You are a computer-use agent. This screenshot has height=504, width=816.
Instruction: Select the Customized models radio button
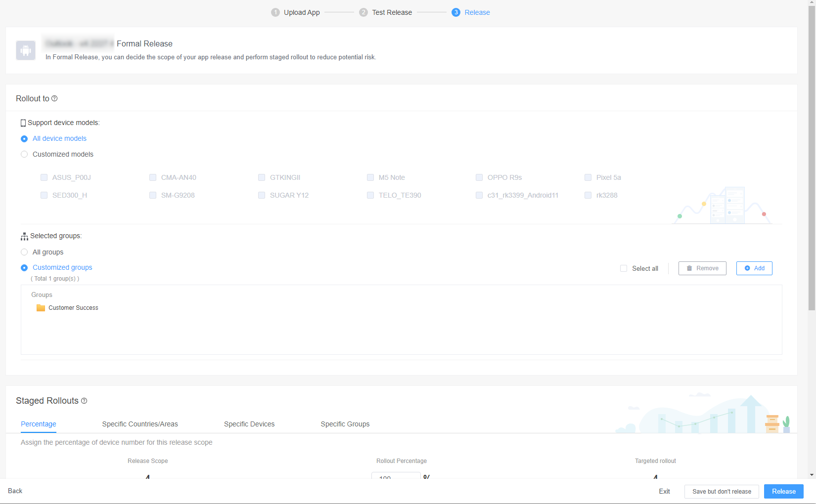(x=24, y=154)
